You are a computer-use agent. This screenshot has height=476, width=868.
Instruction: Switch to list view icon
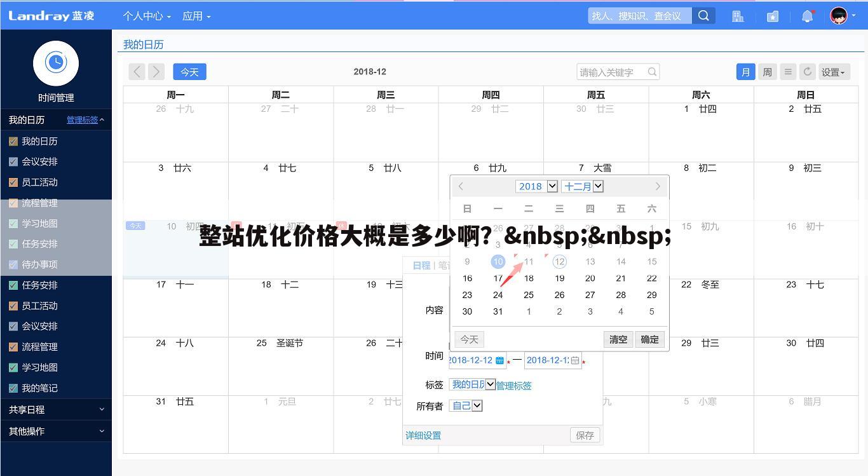[x=788, y=72]
